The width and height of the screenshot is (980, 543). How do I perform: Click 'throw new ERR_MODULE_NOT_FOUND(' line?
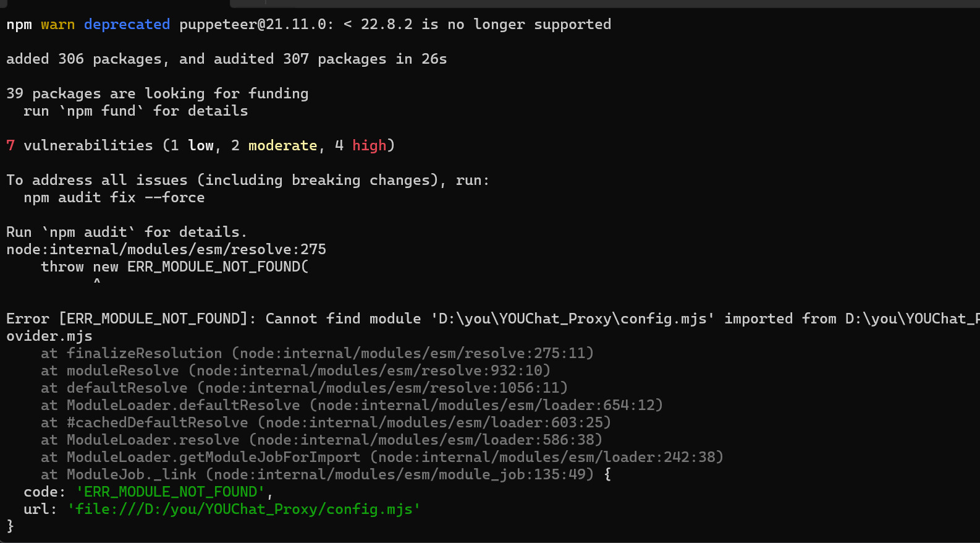point(174,267)
